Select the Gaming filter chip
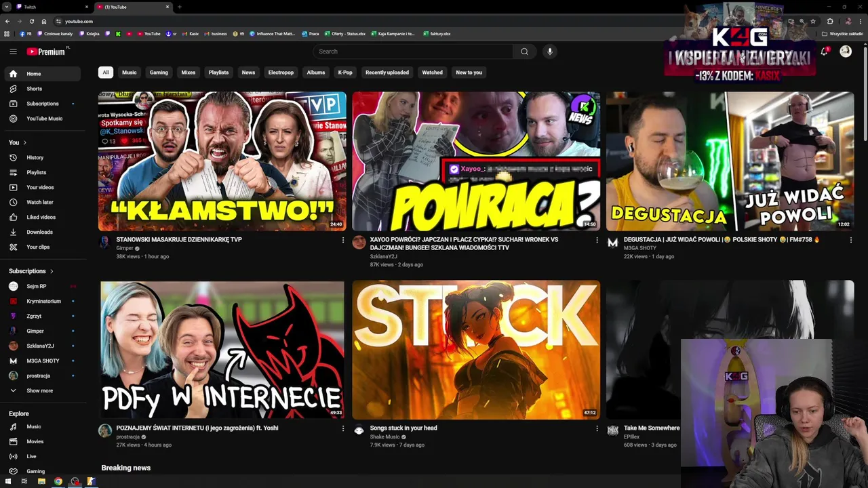Image resolution: width=868 pixels, height=488 pixels. pyautogui.click(x=159, y=73)
